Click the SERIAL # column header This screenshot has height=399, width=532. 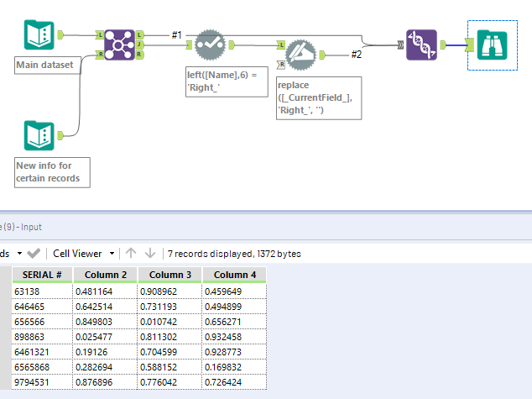pyautogui.click(x=40, y=275)
